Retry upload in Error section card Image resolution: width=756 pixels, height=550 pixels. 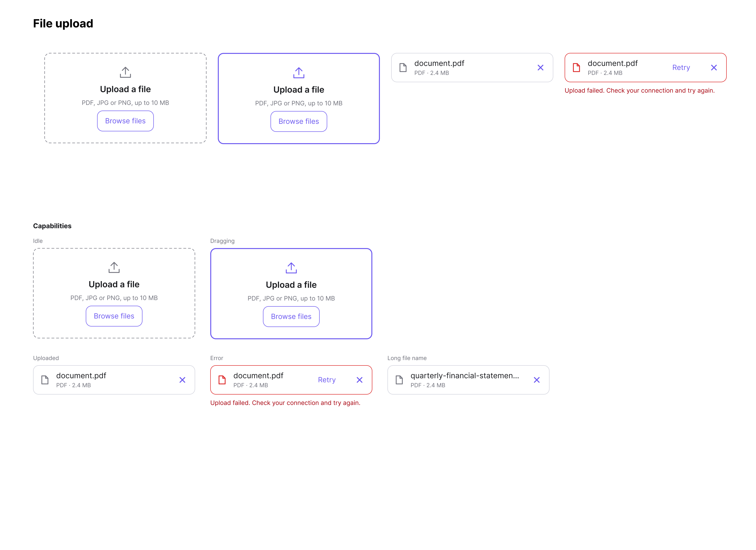327,380
